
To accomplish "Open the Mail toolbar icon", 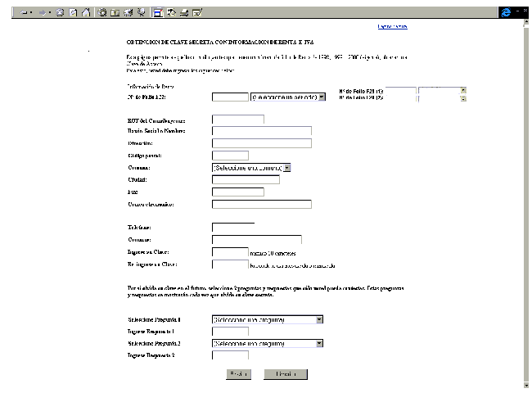I will pyautogui.click(x=172, y=12).
